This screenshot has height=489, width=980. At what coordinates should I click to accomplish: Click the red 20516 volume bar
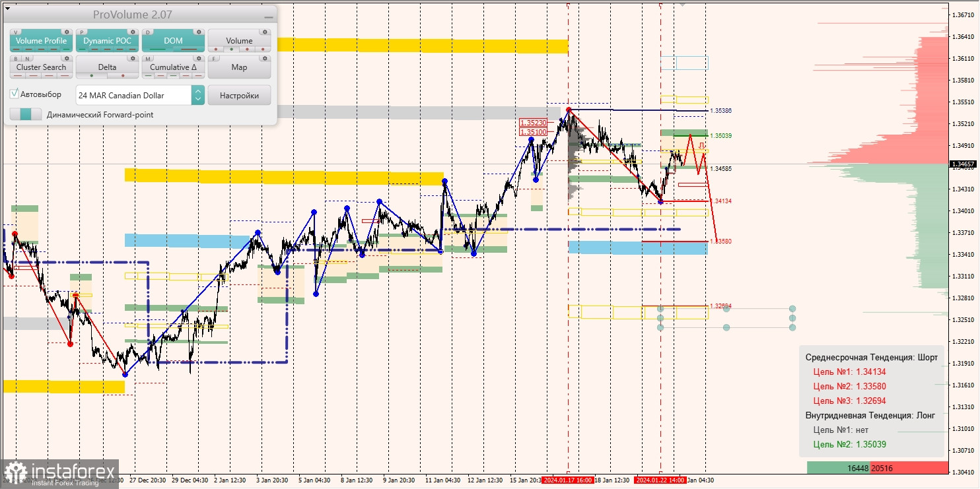[909, 468]
